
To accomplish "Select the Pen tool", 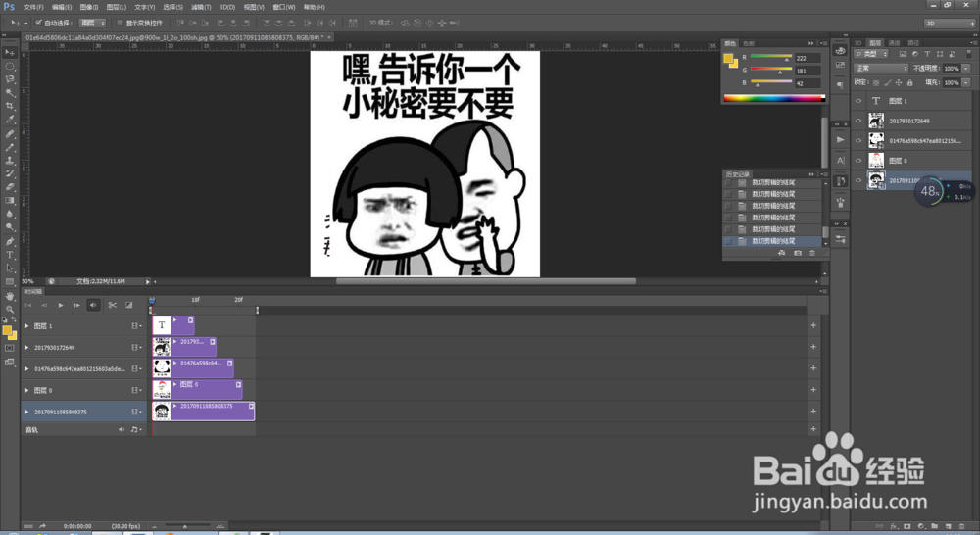I will 10,241.
